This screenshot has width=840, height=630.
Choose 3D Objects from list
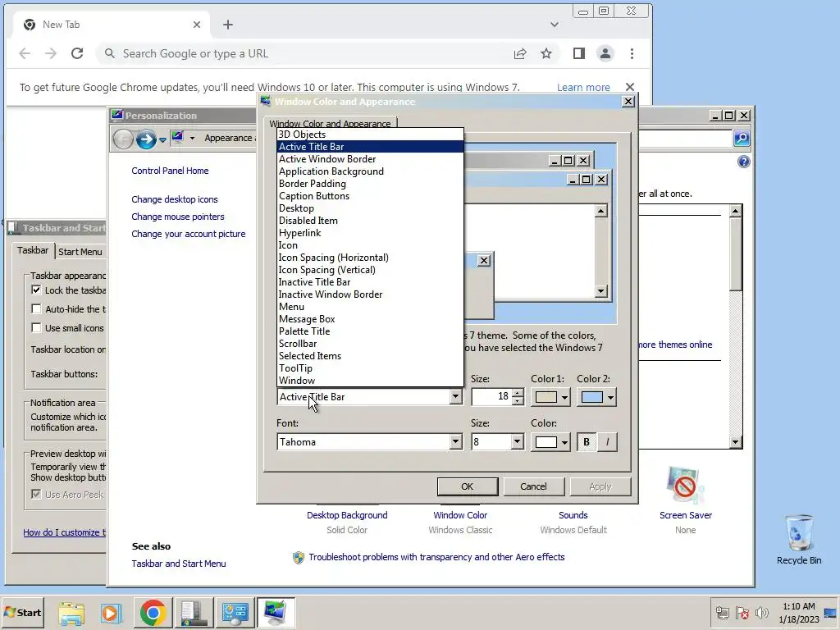pos(370,135)
